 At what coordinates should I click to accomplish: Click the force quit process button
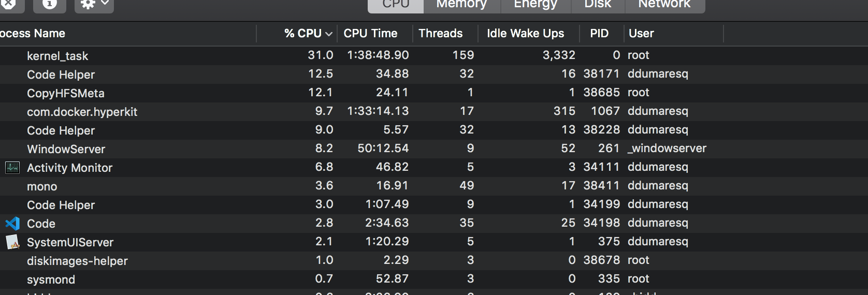[8, 5]
